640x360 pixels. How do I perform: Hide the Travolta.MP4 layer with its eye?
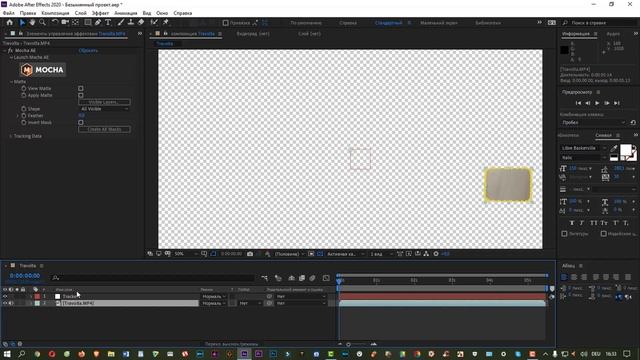(x=5, y=303)
